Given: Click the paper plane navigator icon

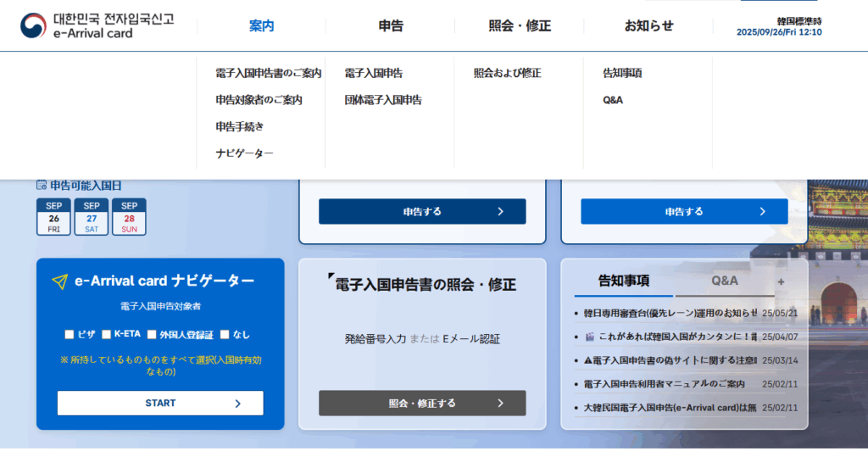Looking at the screenshot, I should point(59,281).
